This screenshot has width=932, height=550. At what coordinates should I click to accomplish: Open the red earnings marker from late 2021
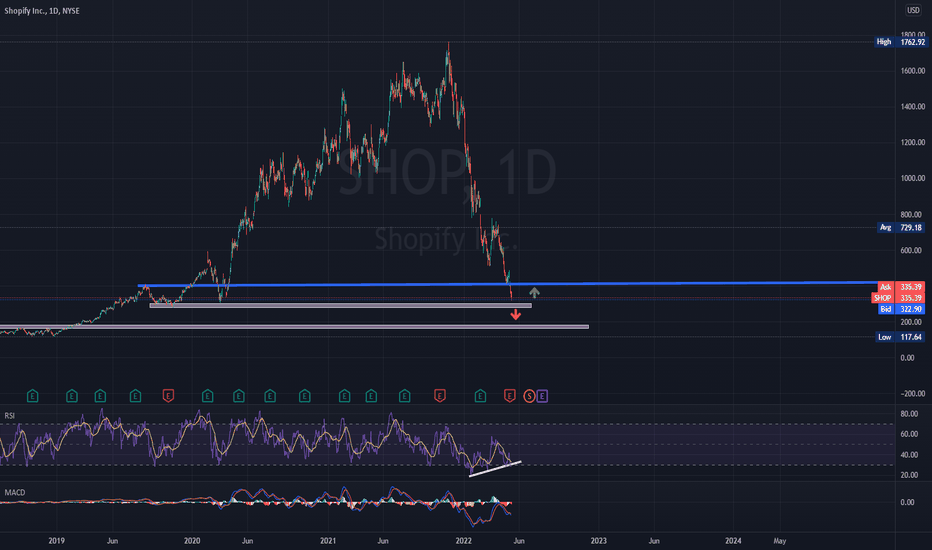440,396
